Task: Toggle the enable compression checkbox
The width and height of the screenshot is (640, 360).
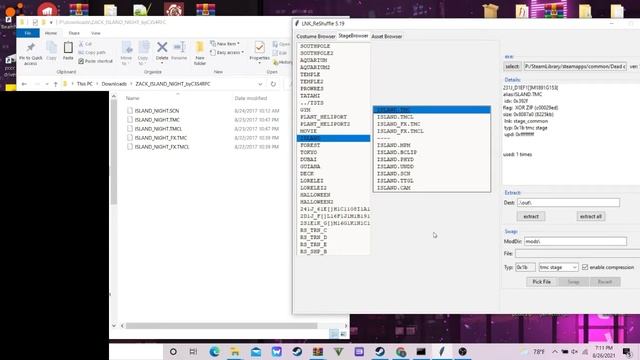Action: [x=585, y=267]
